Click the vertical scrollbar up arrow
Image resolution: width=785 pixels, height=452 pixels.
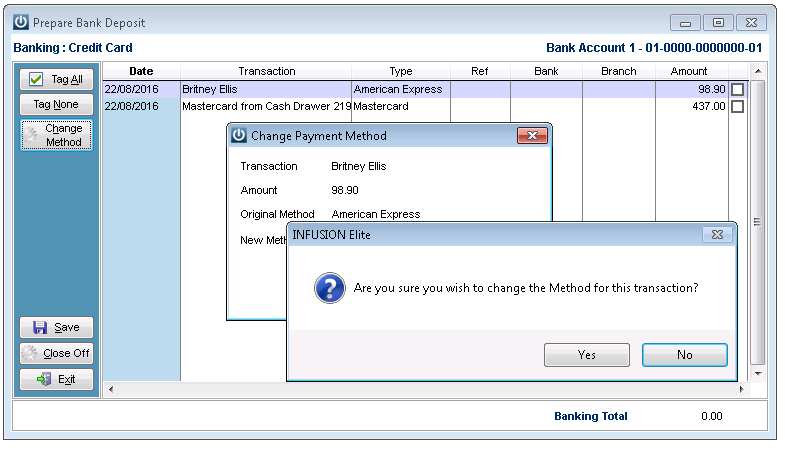758,71
